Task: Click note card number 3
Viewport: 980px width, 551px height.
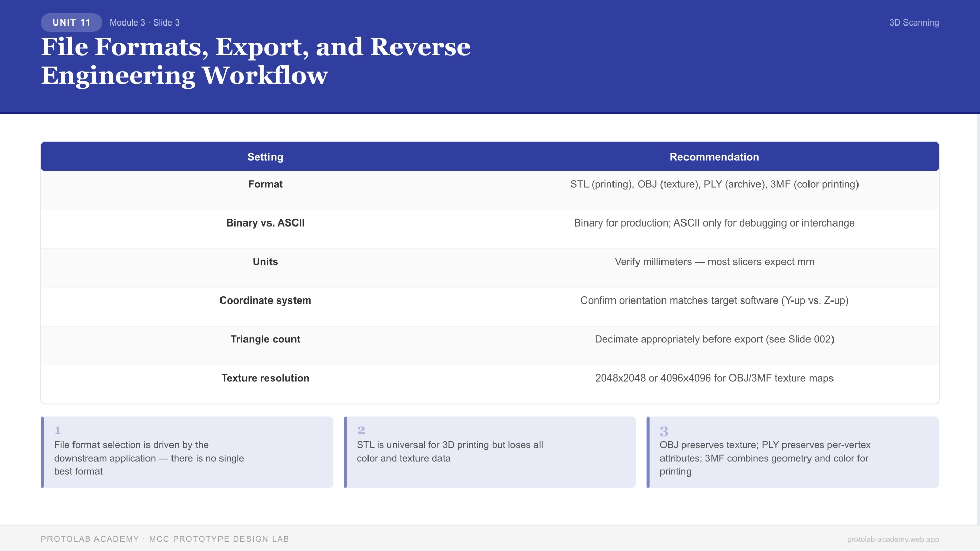Action: (793, 452)
